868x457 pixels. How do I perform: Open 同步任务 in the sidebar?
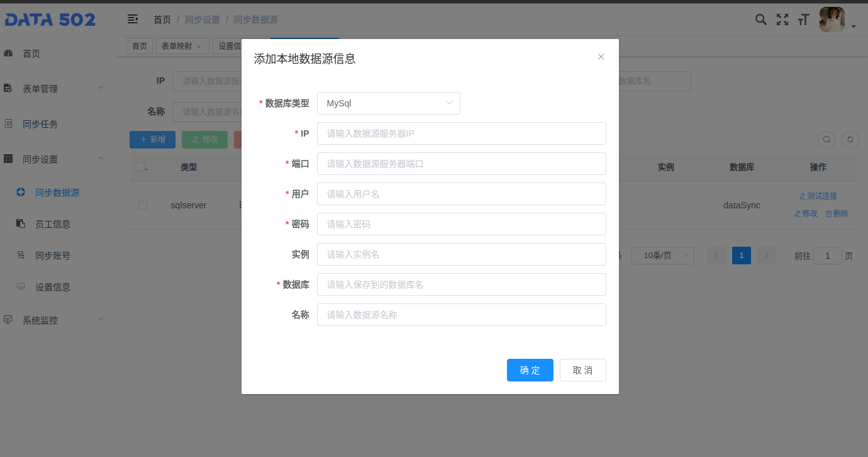(40, 124)
